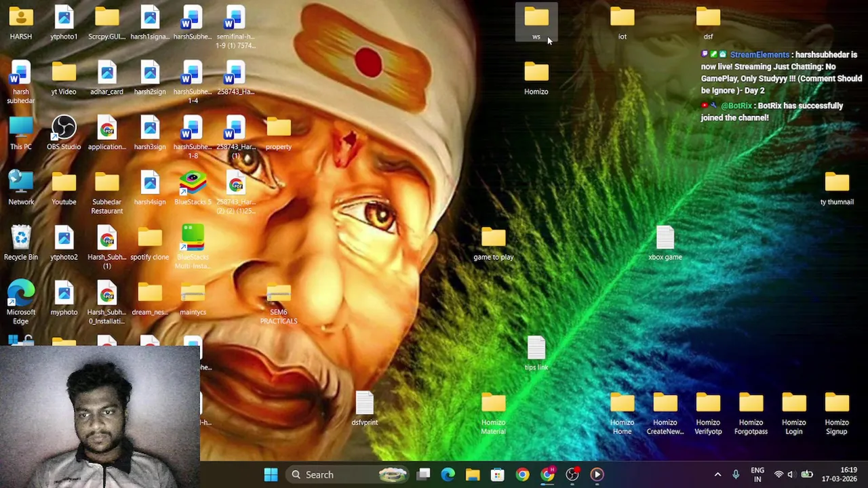868x488 pixels.
Task: Open Microsoft Store from the taskbar
Action: click(498, 474)
